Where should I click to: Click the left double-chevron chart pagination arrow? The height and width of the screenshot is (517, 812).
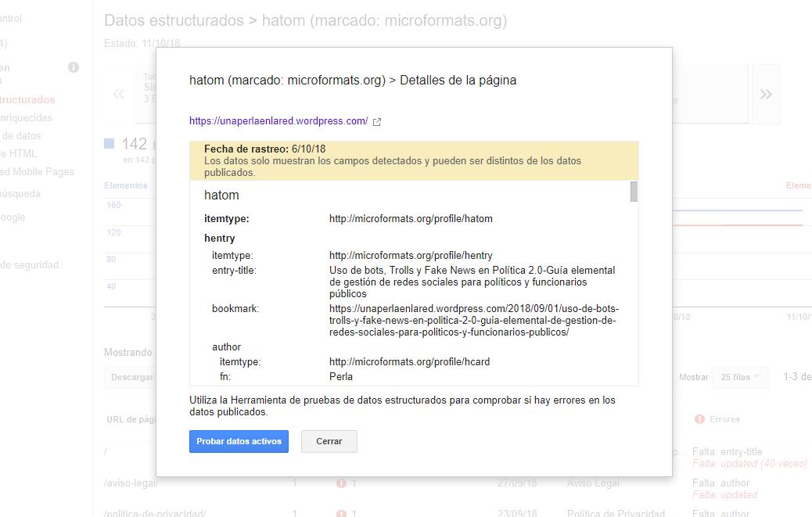118,95
